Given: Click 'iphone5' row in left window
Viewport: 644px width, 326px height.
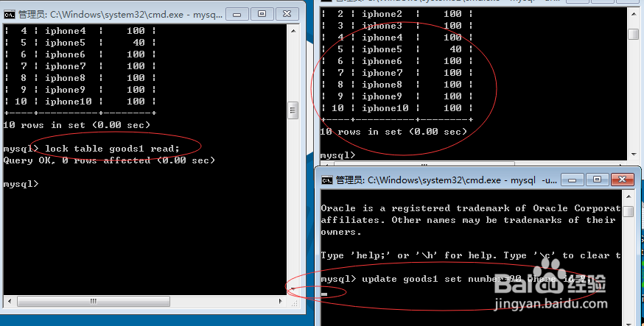Looking at the screenshot, I should (x=80, y=43).
